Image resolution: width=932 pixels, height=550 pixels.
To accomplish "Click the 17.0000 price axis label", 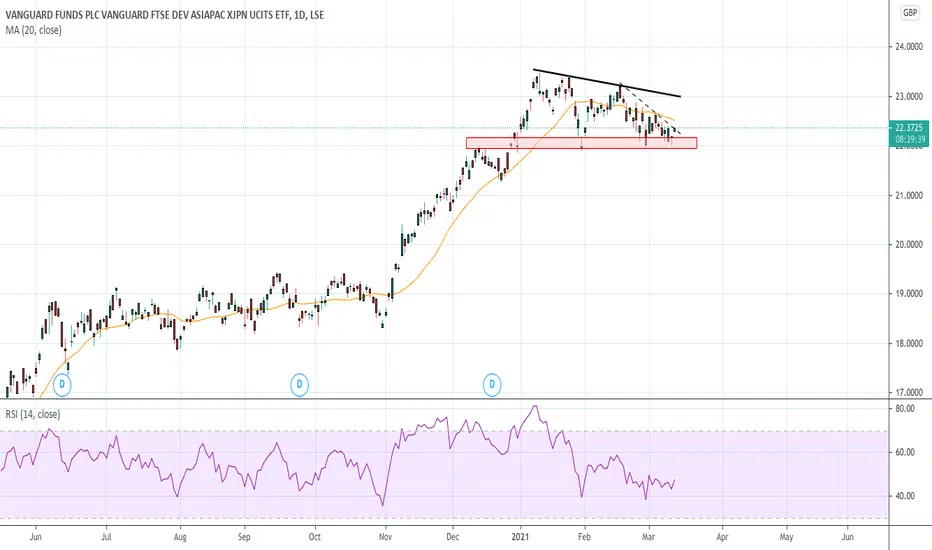I will pos(909,392).
